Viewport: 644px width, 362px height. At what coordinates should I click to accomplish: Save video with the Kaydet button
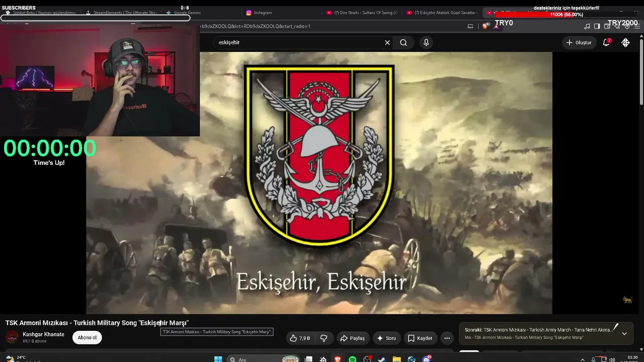click(420, 338)
